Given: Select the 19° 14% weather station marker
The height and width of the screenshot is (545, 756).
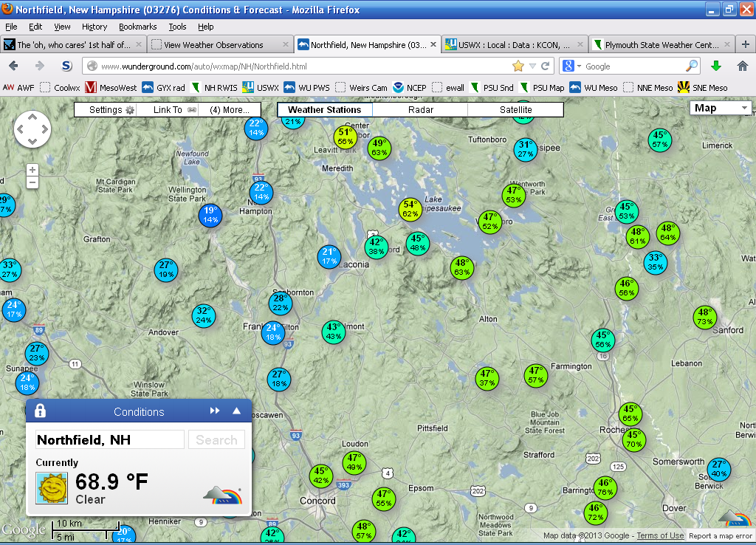Looking at the screenshot, I should pos(210,215).
